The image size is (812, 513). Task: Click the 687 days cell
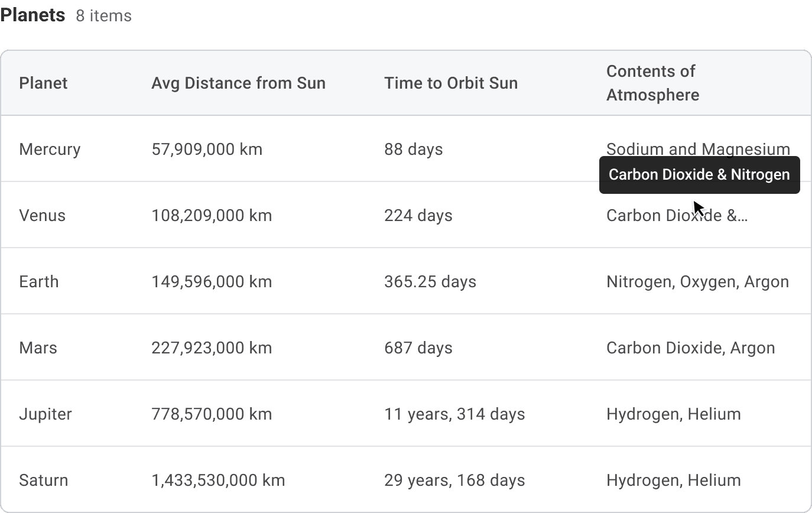coord(418,348)
